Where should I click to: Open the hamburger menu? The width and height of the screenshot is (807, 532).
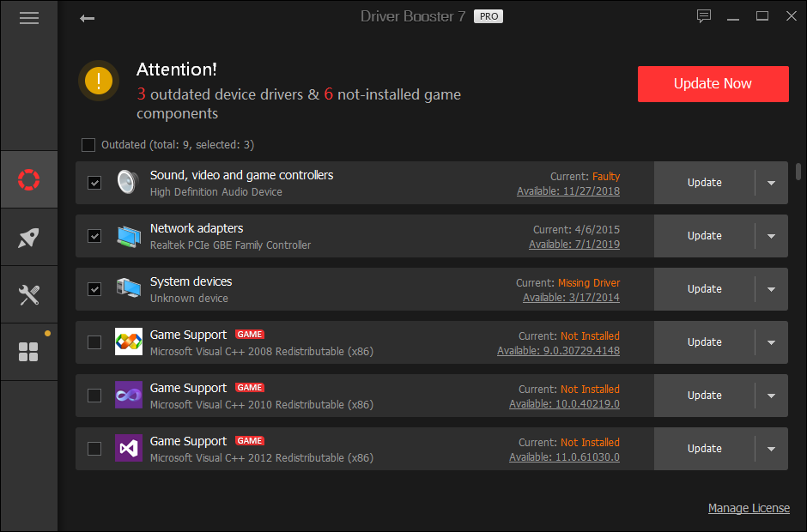coord(29,19)
